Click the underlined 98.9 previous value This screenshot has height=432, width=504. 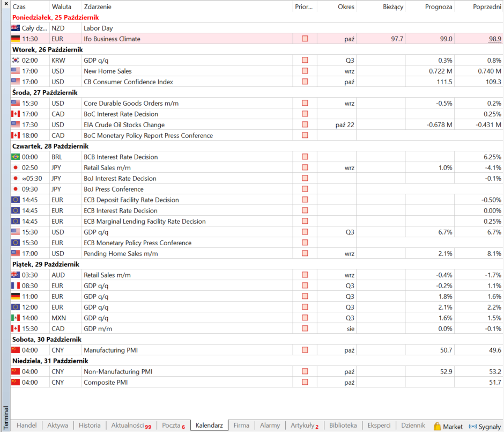coord(495,39)
